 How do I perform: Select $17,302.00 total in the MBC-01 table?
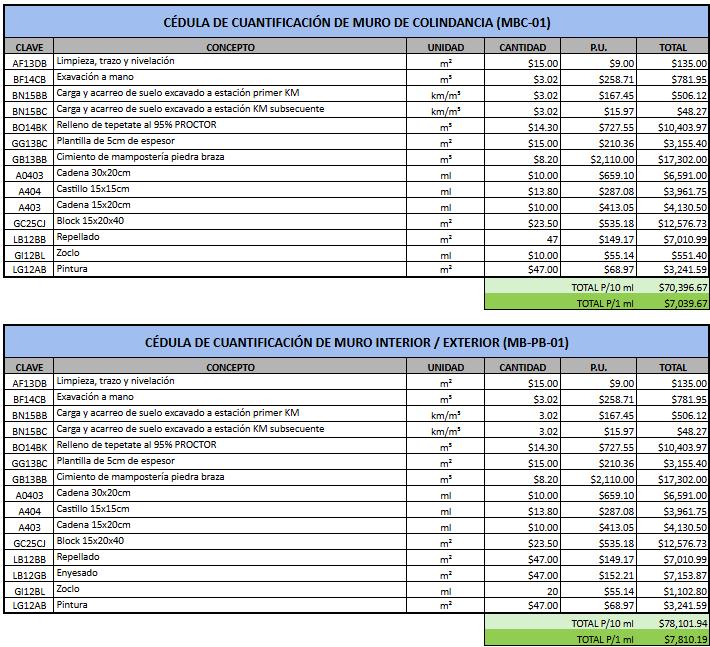673,159
